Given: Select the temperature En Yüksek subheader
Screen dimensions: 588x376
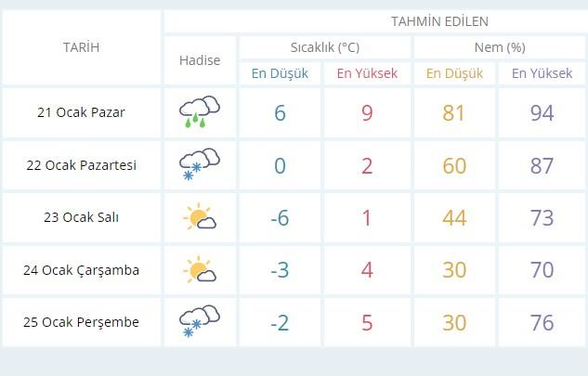Looking at the screenshot, I should click(367, 73).
